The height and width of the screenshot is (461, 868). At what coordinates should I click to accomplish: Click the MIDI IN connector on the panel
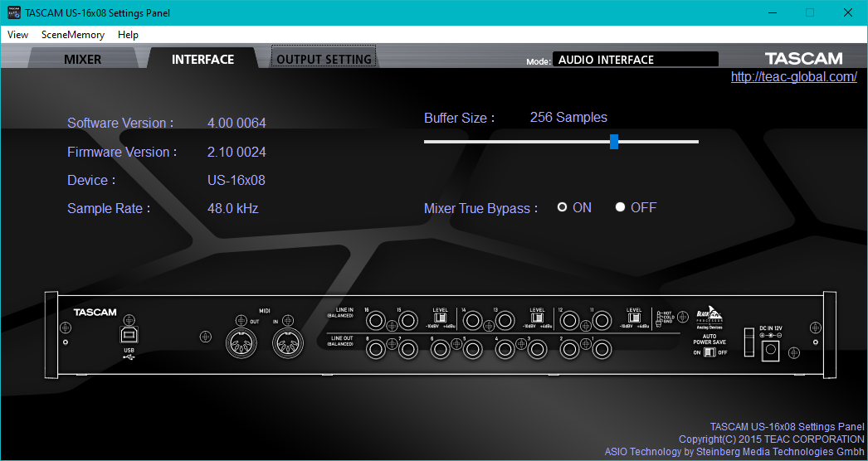[x=288, y=343]
